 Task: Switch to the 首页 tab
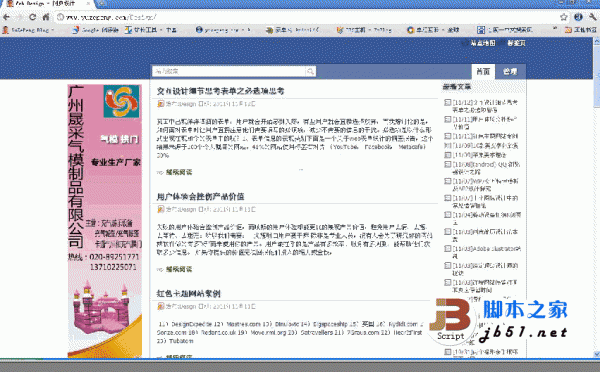483,72
